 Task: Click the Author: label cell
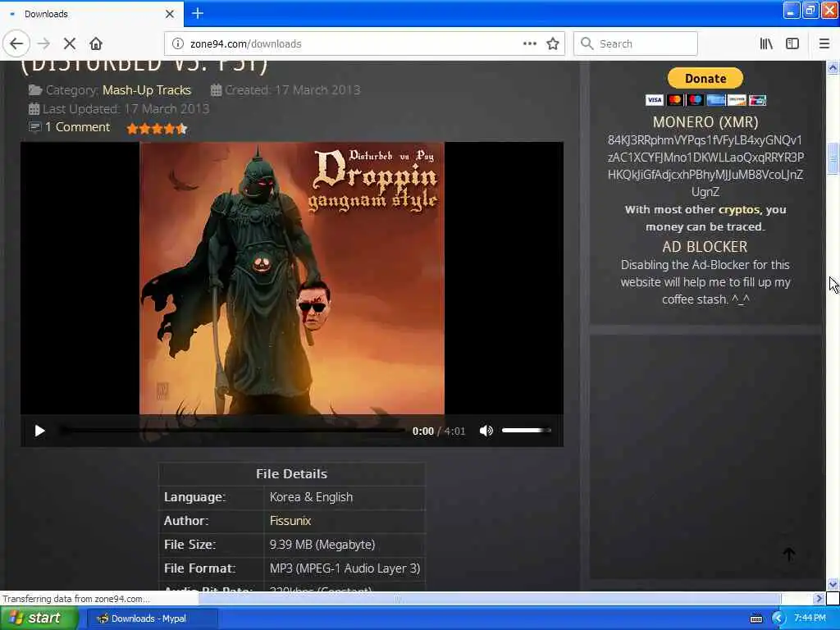pyautogui.click(x=212, y=521)
